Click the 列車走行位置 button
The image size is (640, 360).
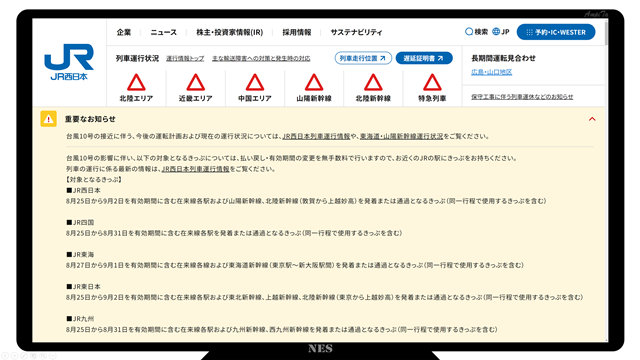[363, 58]
